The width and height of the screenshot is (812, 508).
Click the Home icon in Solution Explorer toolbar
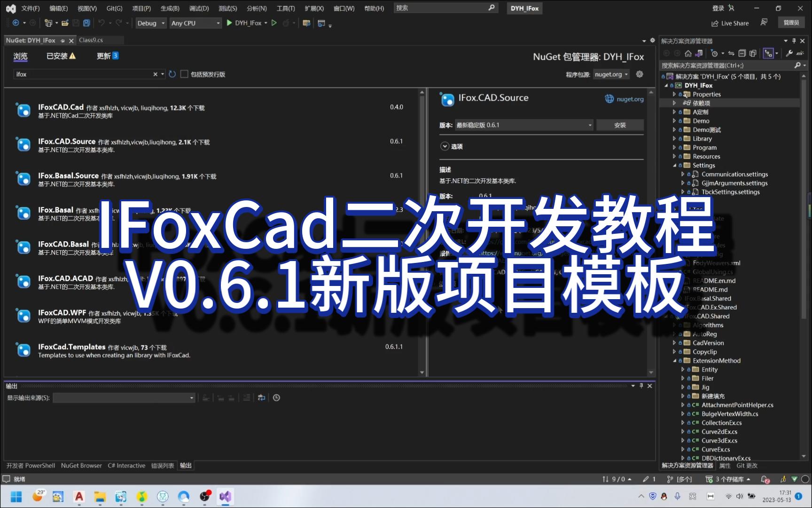[688, 53]
